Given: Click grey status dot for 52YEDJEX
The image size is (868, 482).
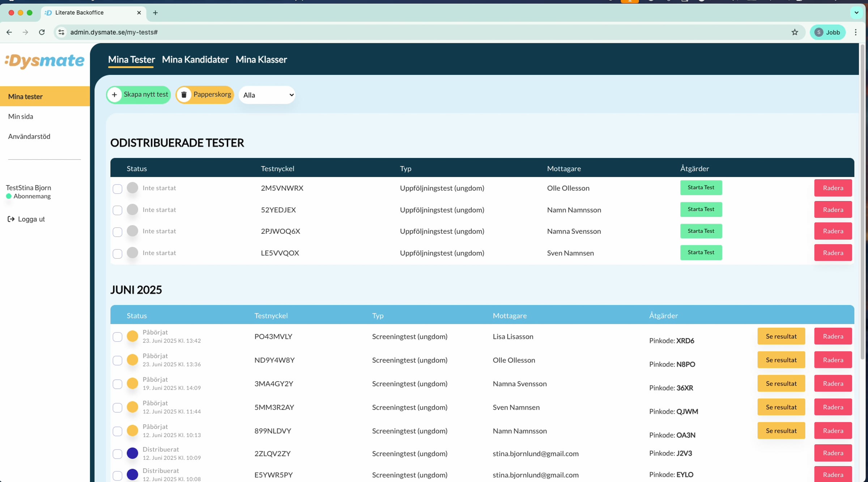Looking at the screenshot, I should (x=132, y=210).
